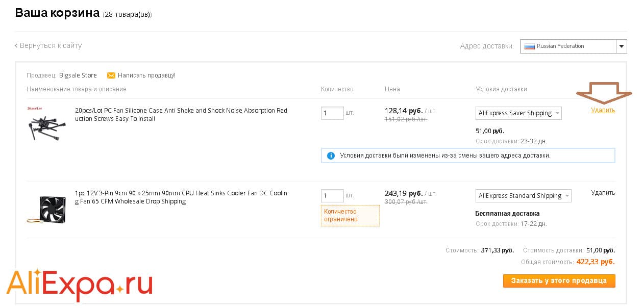Open the Bigsale Store seller link
The height and width of the screenshot is (308, 644).
pyautogui.click(x=78, y=75)
